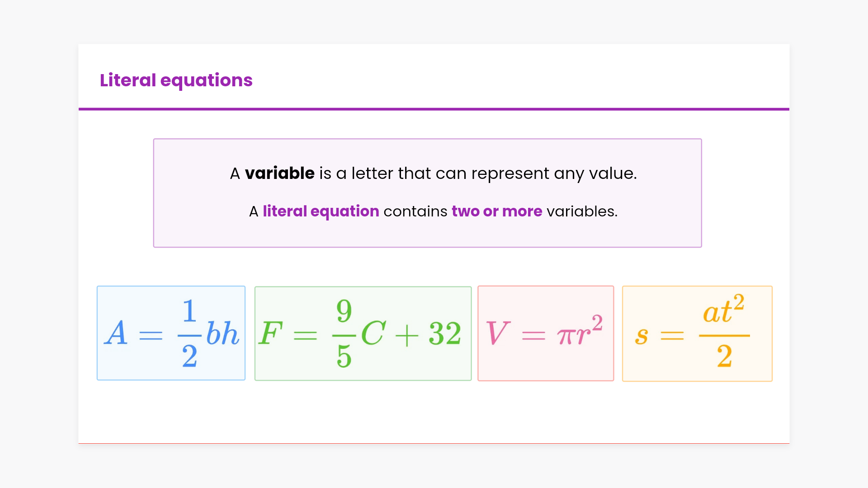
Task: Click the letter C in the green equation
Action: 373,333
